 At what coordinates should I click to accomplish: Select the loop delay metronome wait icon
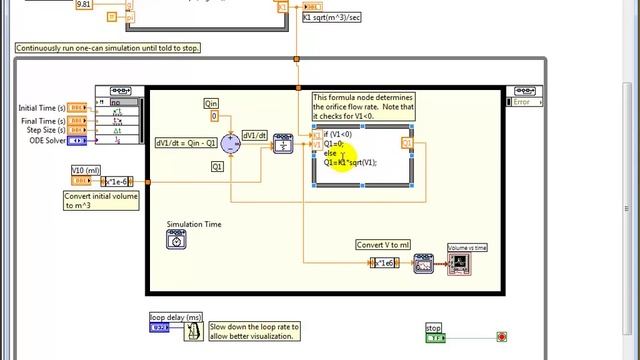(x=193, y=331)
